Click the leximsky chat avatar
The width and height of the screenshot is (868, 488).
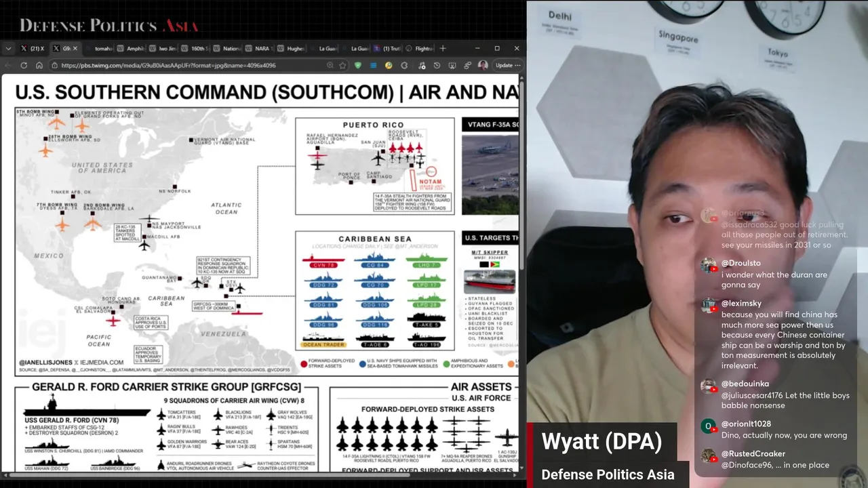(x=709, y=305)
